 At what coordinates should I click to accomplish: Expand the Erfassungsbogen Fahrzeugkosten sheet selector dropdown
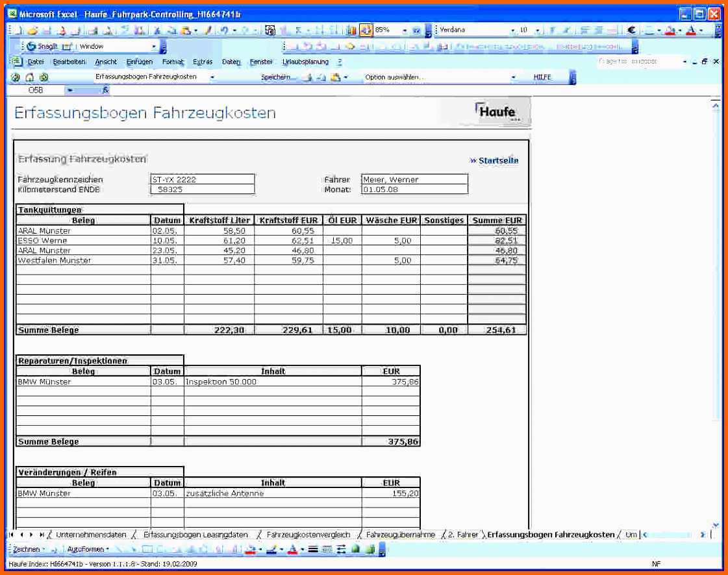(x=212, y=77)
